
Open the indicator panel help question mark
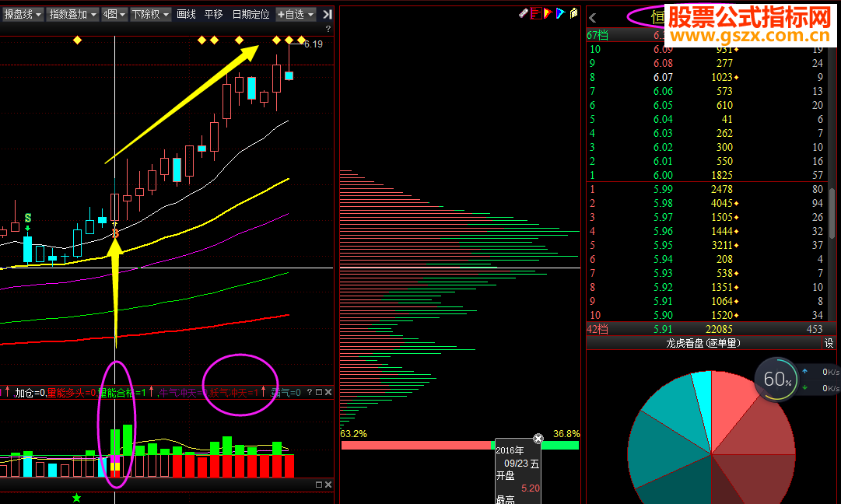pos(310,393)
